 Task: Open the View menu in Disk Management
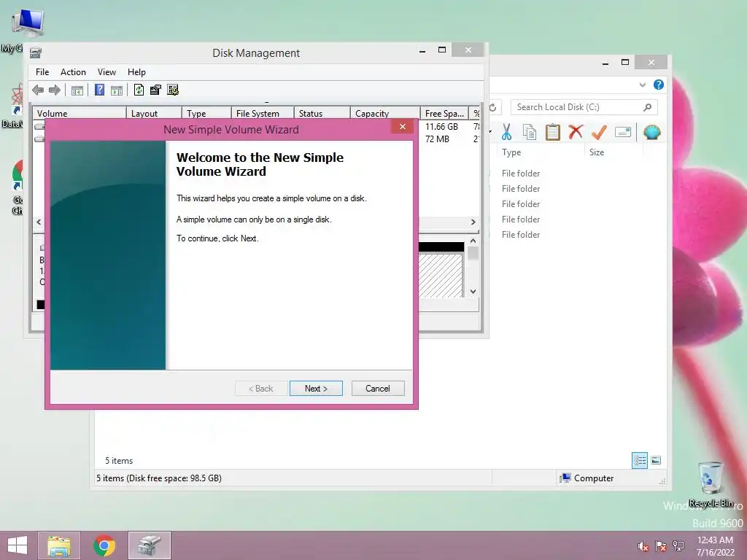point(107,72)
